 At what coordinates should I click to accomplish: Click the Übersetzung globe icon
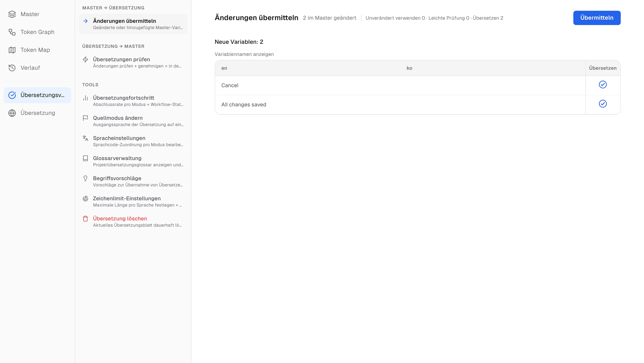[x=12, y=113]
